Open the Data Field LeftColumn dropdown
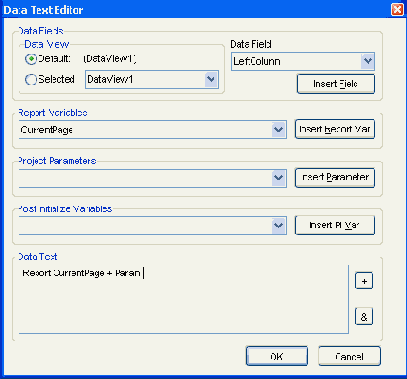This screenshot has height=379, width=407. point(368,61)
